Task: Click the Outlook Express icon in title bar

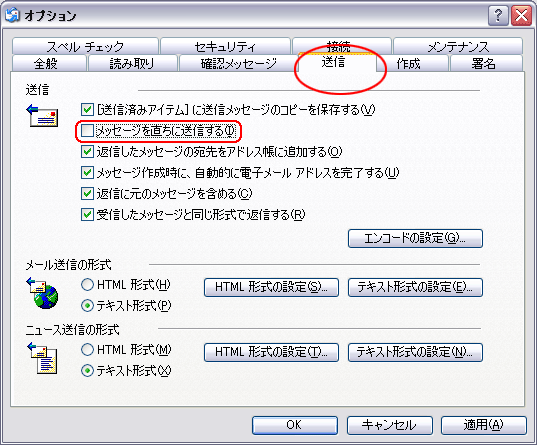Action: tap(12, 15)
